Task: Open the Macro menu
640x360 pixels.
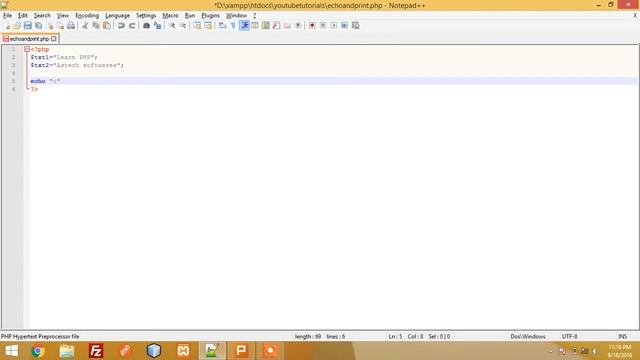Action: [170, 16]
